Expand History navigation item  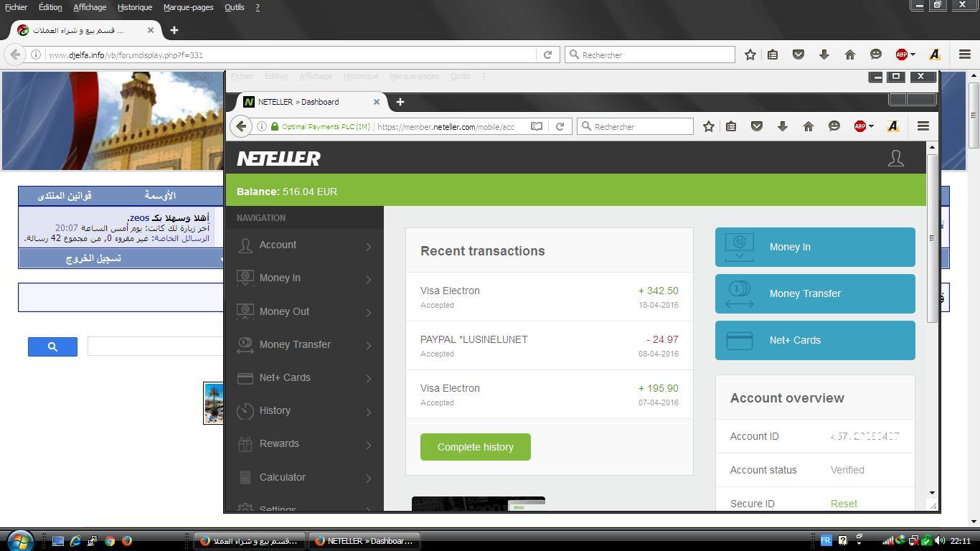(304, 410)
